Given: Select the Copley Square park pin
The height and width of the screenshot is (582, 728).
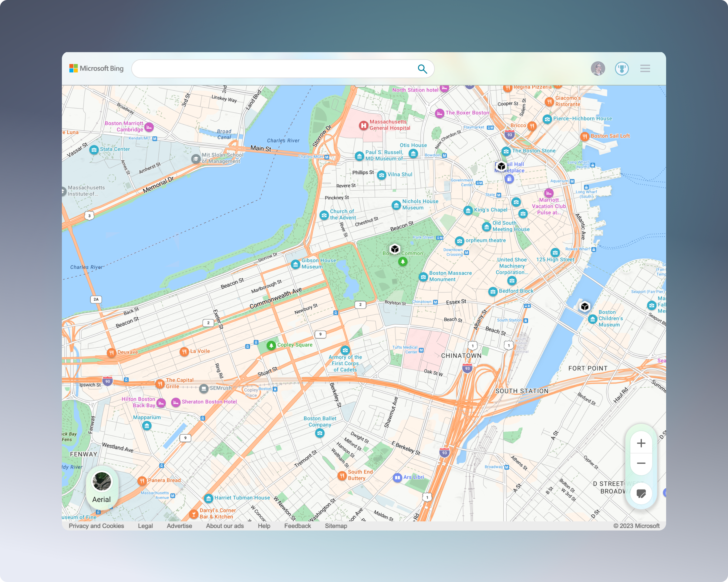Looking at the screenshot, I should click(271, 345).
